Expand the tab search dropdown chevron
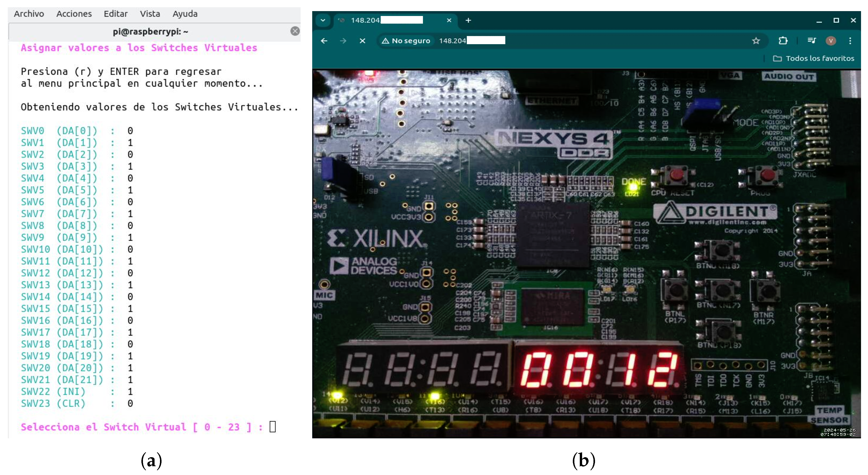868x475 pixels. pyautogui.click(x=323, y=20)
